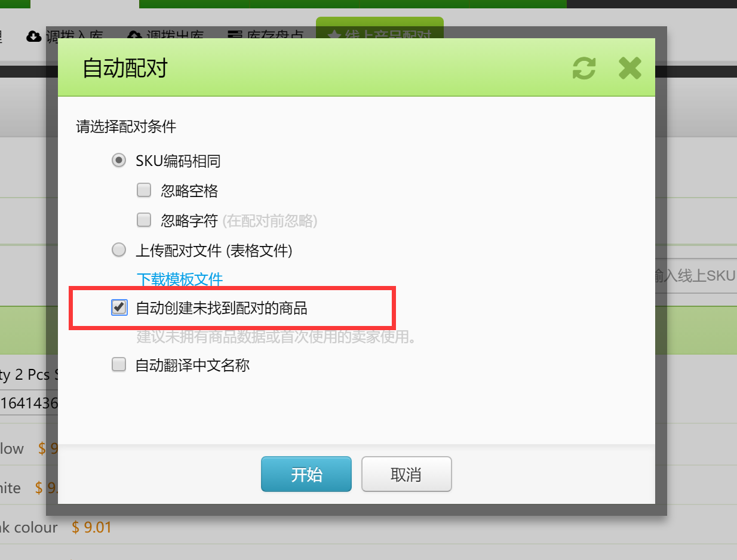The height and width of the screenshot is (560, 737).
Task: Click the refresh icon in dialog header
Action: [x=584, y=68]
